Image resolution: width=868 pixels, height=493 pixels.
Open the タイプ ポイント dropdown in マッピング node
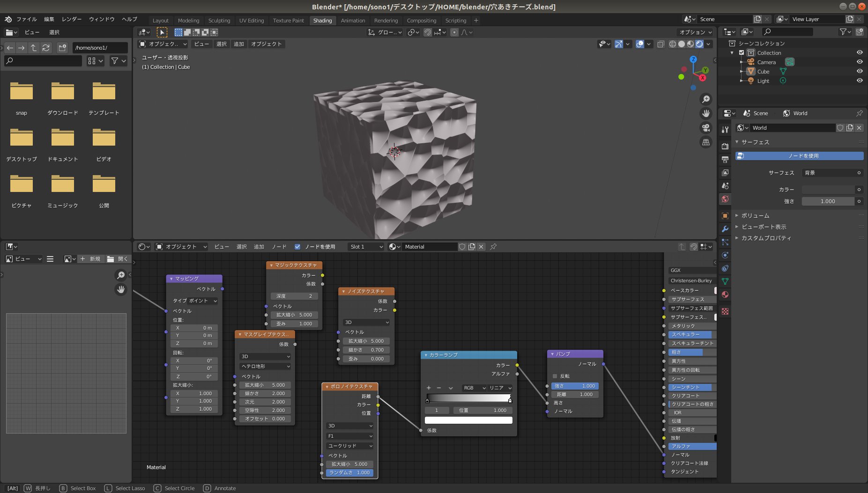tap(203, 301)
